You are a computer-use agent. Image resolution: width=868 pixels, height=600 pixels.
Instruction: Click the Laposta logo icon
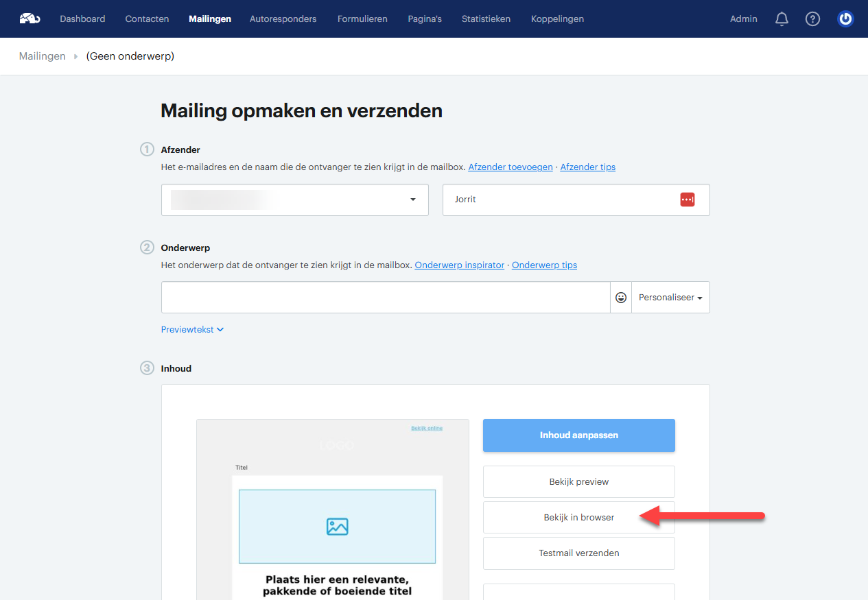tap(30, 19)
